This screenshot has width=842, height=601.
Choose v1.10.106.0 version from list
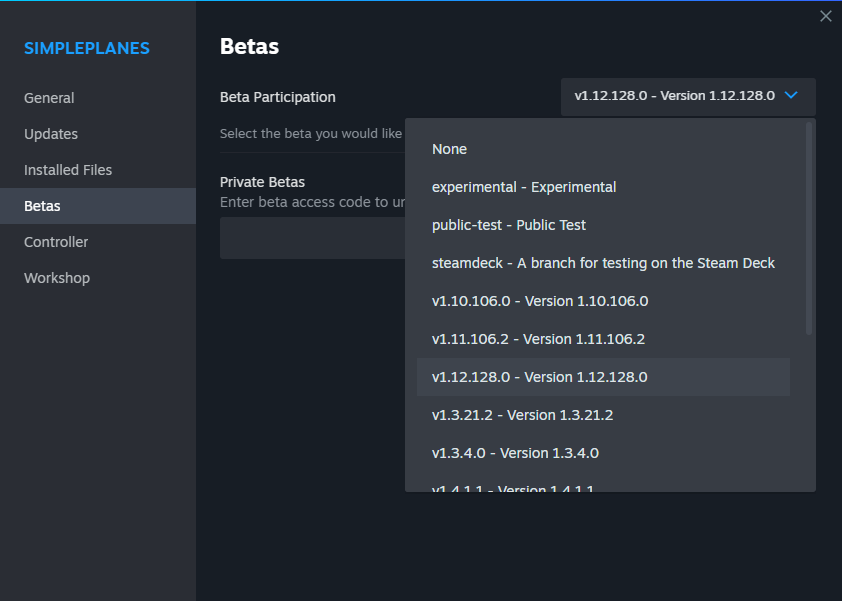(603, 301)
